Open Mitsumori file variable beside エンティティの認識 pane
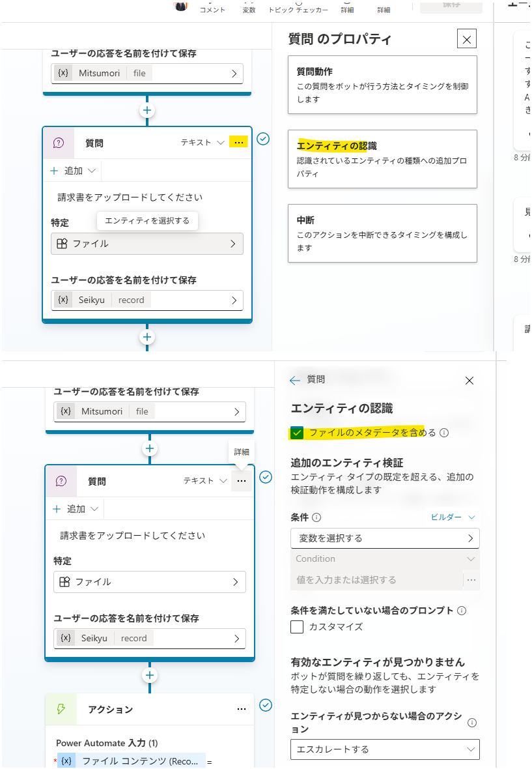The width and height of the screenshot is (532, 769). [149, 411]
